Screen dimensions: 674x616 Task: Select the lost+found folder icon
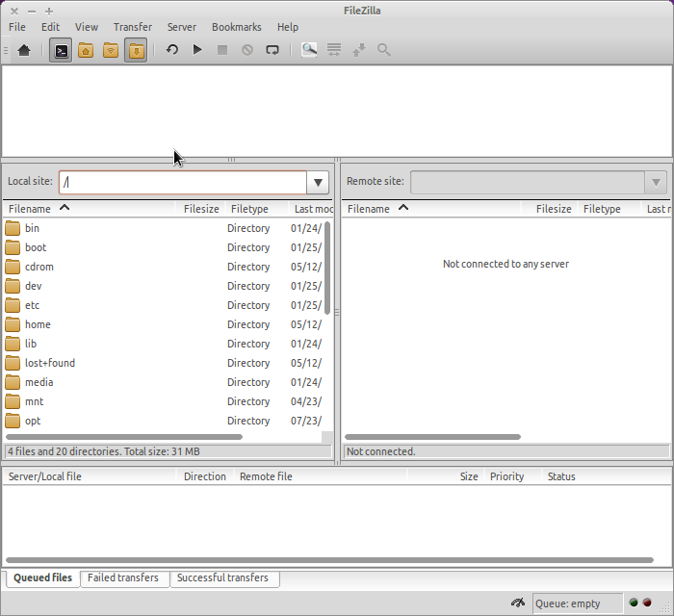pyautogui.click(x=13, y=363)
